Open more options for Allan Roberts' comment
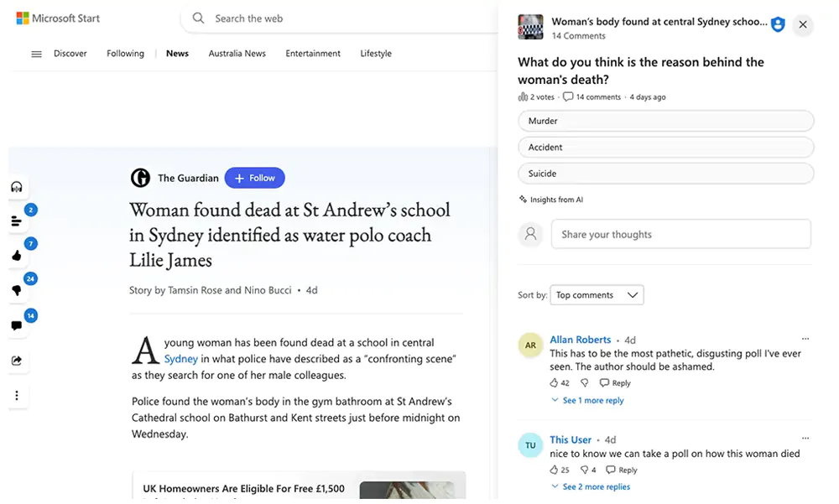This screenshot has height=504, width=839. [805, 339]
